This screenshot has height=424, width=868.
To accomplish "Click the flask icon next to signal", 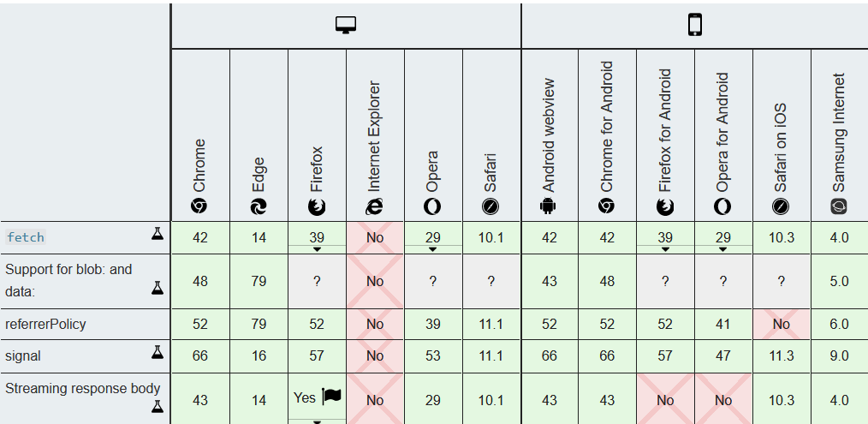I will (158, 352).
